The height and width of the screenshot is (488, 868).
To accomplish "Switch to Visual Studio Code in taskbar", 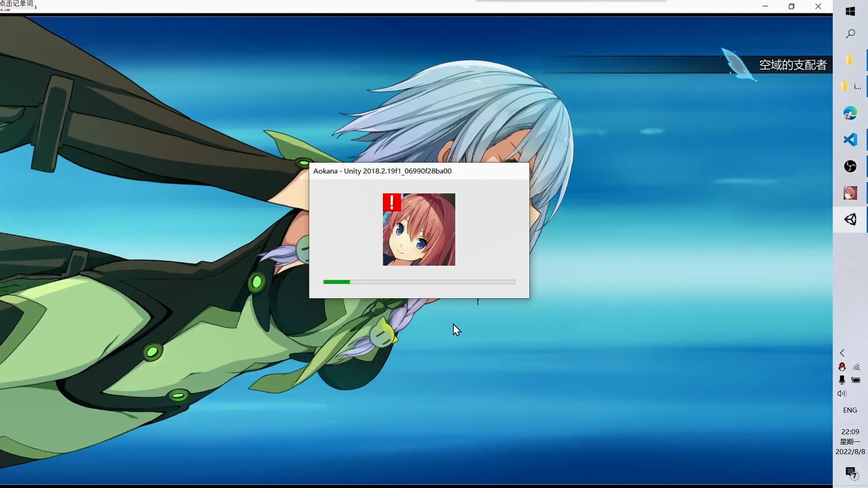I will point(850,140).
